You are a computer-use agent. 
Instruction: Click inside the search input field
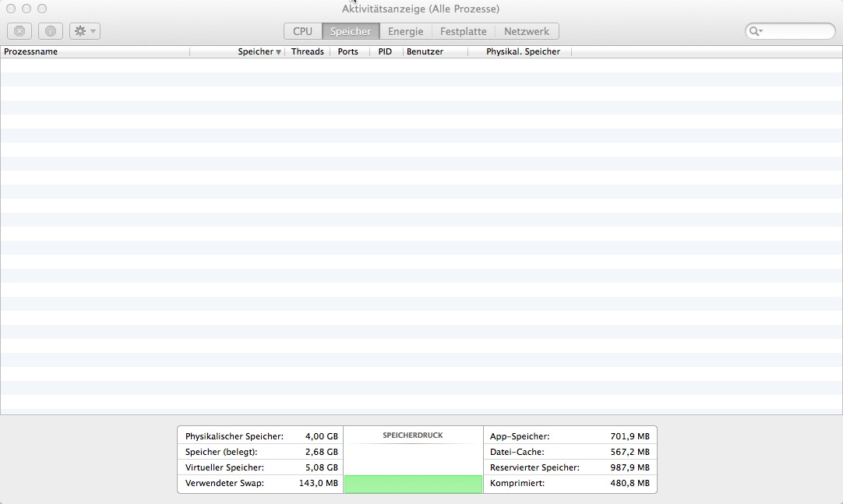[798, 31]
